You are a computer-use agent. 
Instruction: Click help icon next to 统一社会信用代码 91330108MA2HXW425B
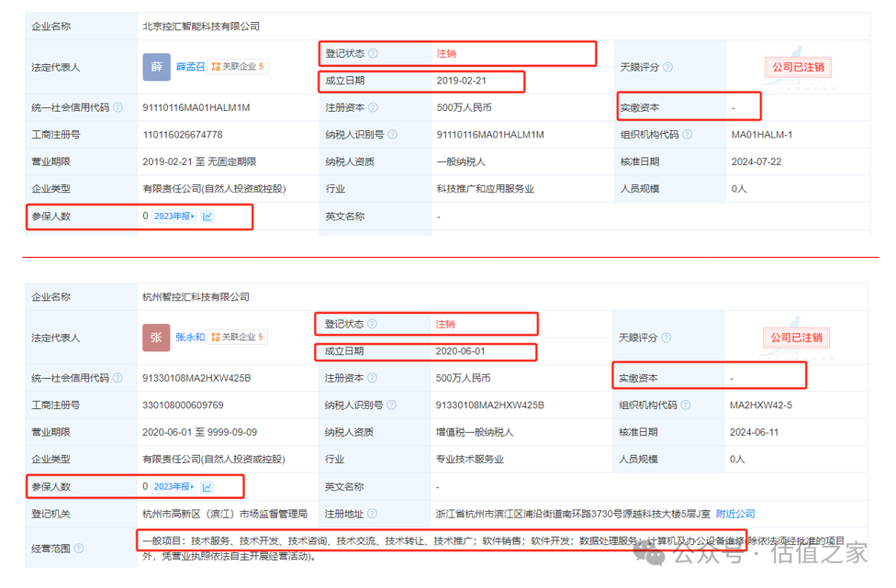[118, 378]
